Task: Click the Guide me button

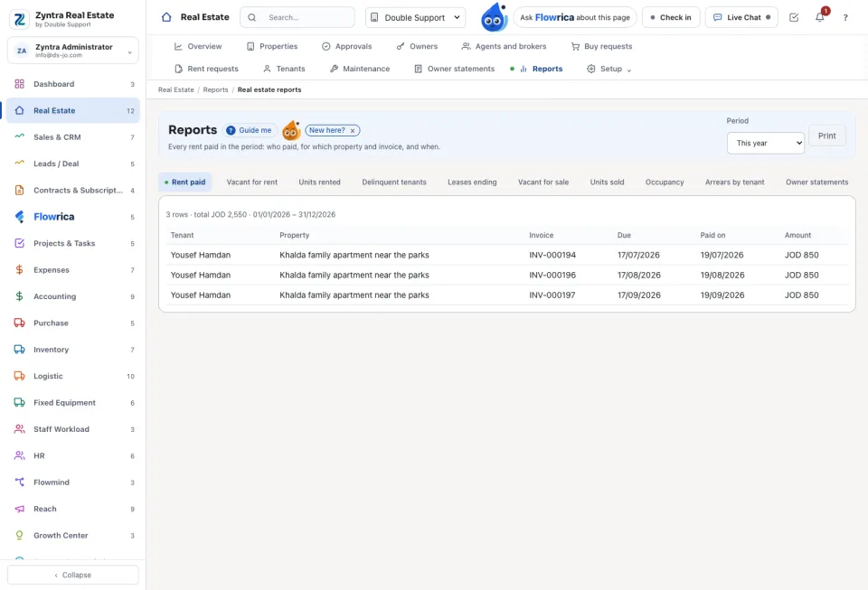Action: click(250, 130)
